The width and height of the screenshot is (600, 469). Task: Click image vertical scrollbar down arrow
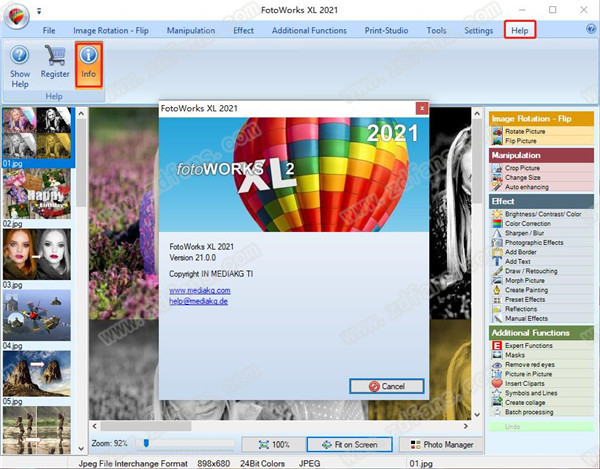[477, 415]
